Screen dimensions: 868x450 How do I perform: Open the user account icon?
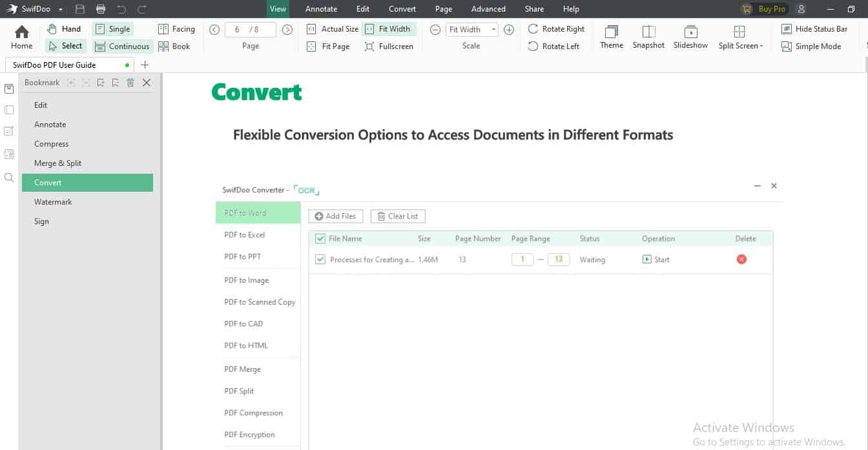coord(801,9)
